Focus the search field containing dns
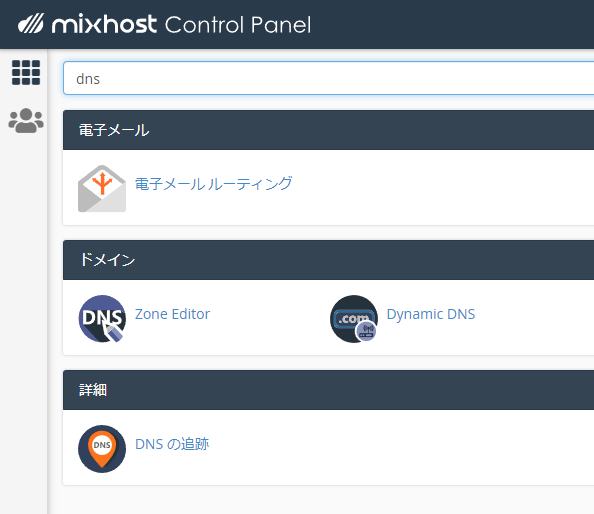594x514 pixels. pyautogui.click(x=328, y=78)
